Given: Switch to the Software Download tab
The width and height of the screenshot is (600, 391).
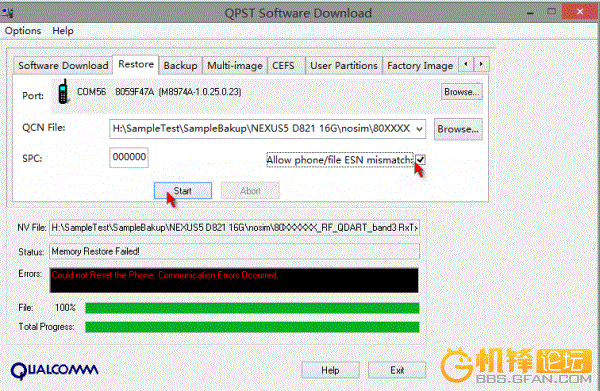Looking at the screenshot, I should (x=64, y=65).
